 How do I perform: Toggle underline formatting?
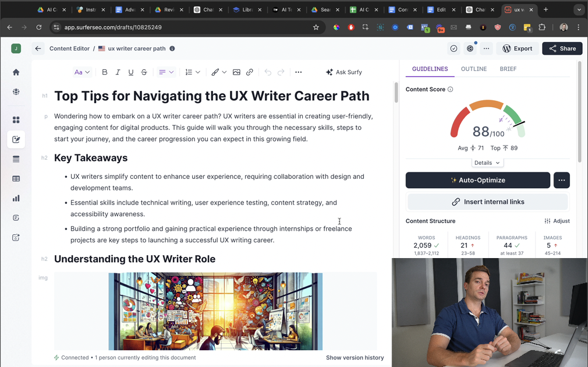(x=131, y=72)
